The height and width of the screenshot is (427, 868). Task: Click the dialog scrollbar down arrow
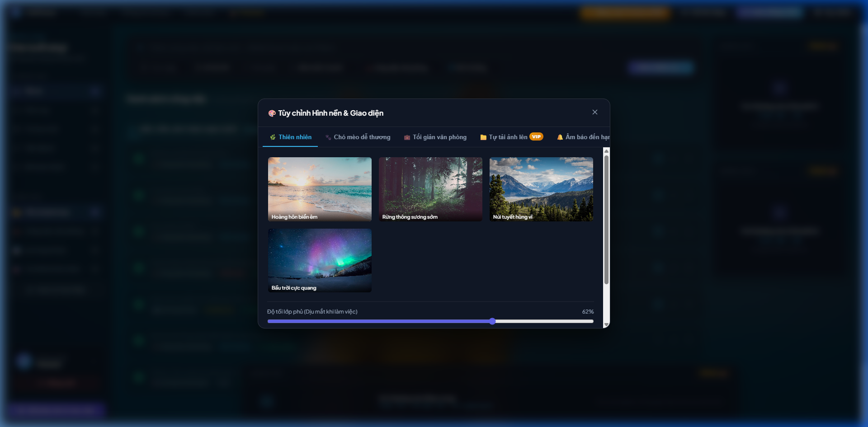click(606, 324)
